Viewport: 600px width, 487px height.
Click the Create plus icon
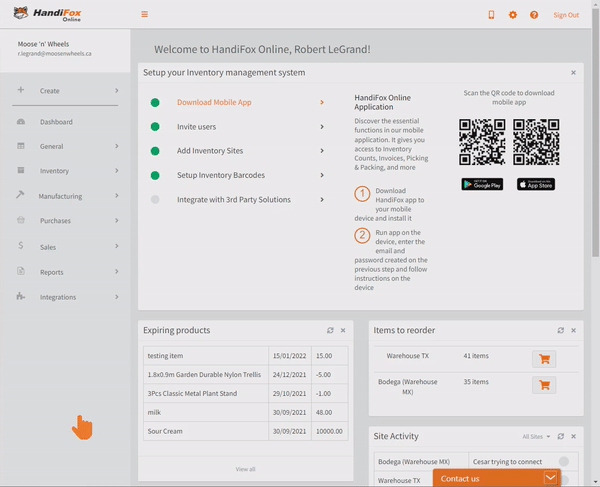[21, 90]
